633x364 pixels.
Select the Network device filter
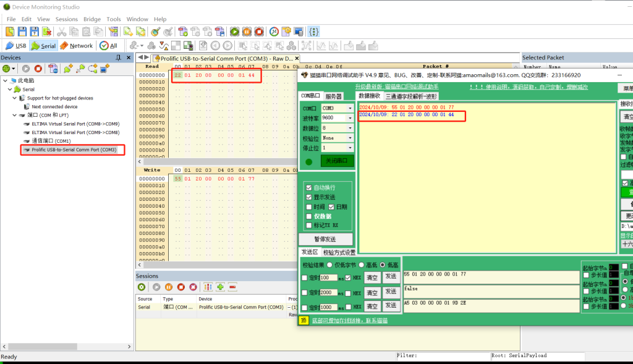point(76,46)
